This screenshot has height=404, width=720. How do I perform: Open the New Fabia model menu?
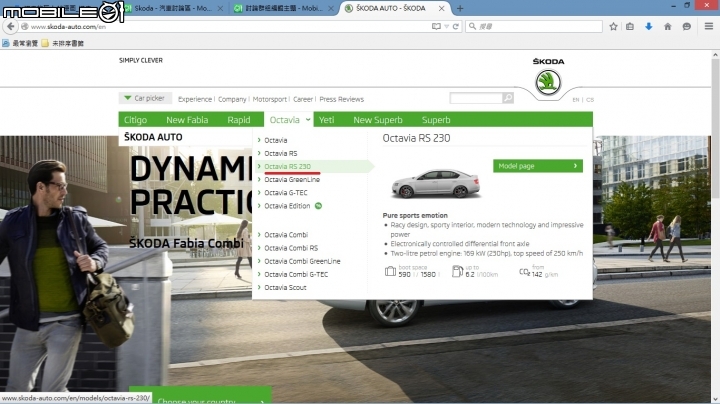pos(187,120)
